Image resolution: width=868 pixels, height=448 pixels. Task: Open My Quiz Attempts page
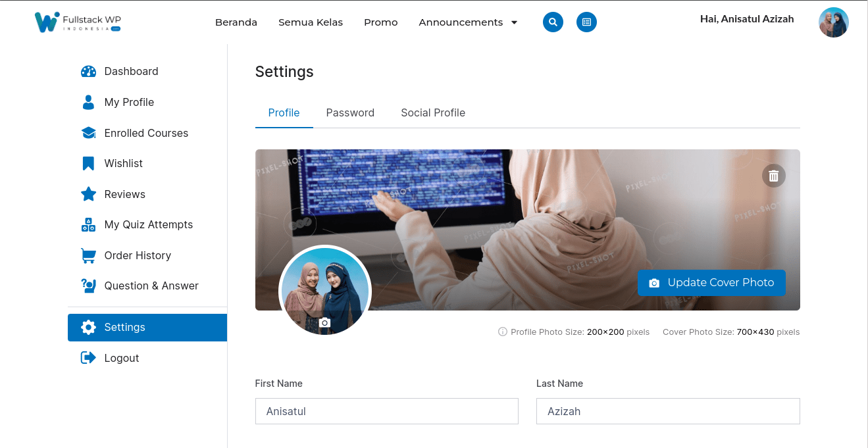[147, 224]
